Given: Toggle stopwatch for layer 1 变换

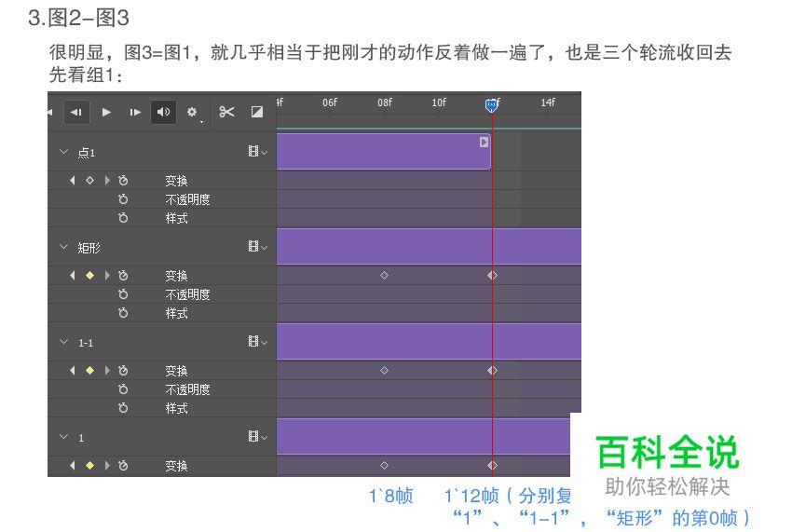Looking at the screenshot, I should tap(123, 465).
